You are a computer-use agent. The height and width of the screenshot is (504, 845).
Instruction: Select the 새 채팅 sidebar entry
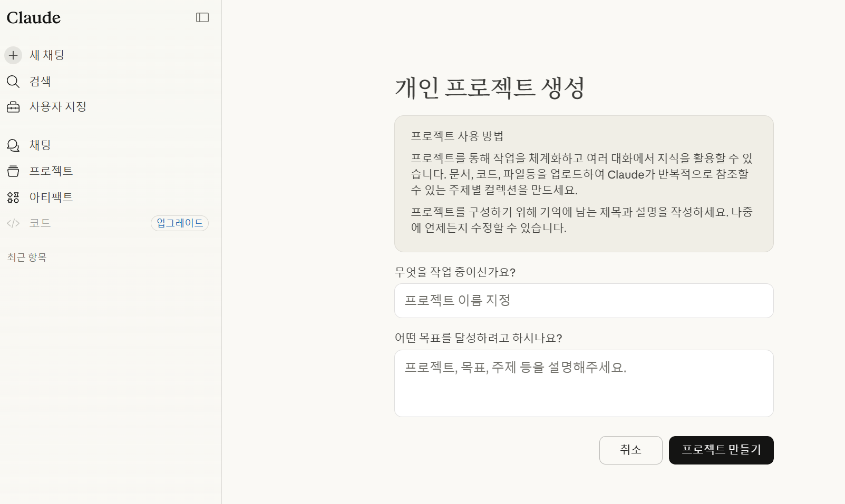point(46,55)
